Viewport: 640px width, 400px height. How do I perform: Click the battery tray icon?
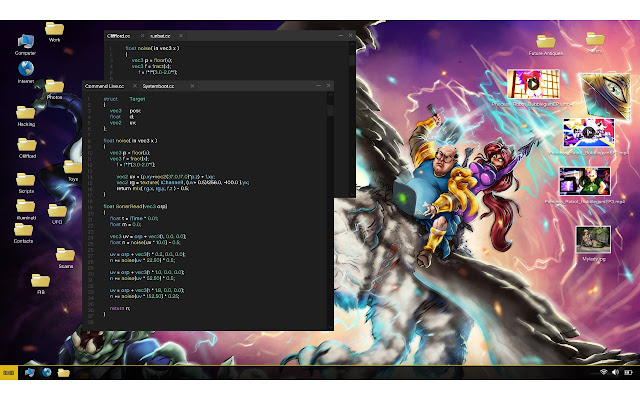(x=628, y=372)
